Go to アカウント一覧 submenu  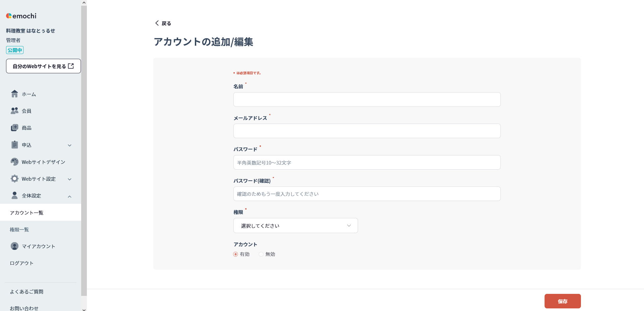coord(41,212)
